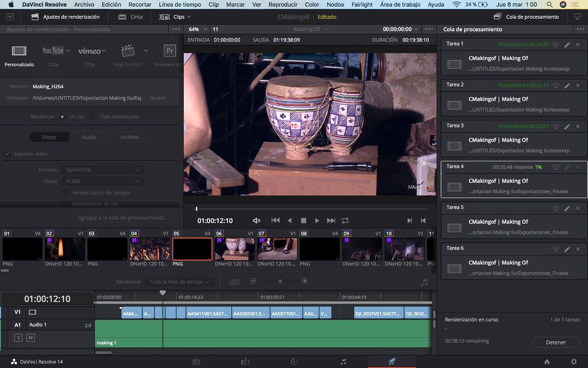The image size is (588, 368).
Task: Open the YouTube preset dropdown
Action: point(68,51)
